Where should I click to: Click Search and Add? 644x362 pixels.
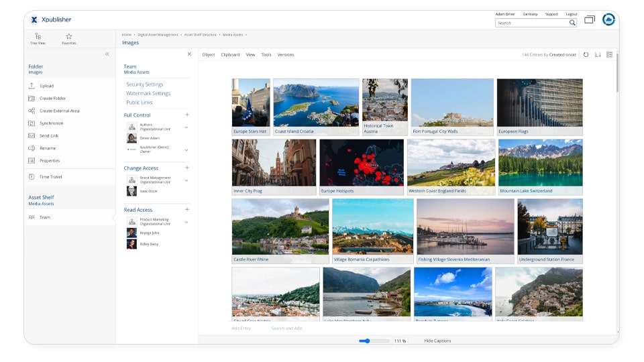286,328
